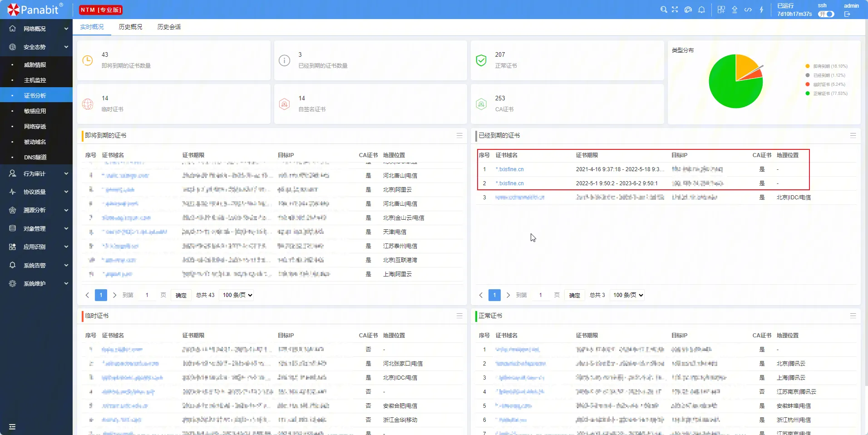The image size is (868, 435).
Task: Click the upload/upgrade arrow icon in header
Action: [735, 10]
